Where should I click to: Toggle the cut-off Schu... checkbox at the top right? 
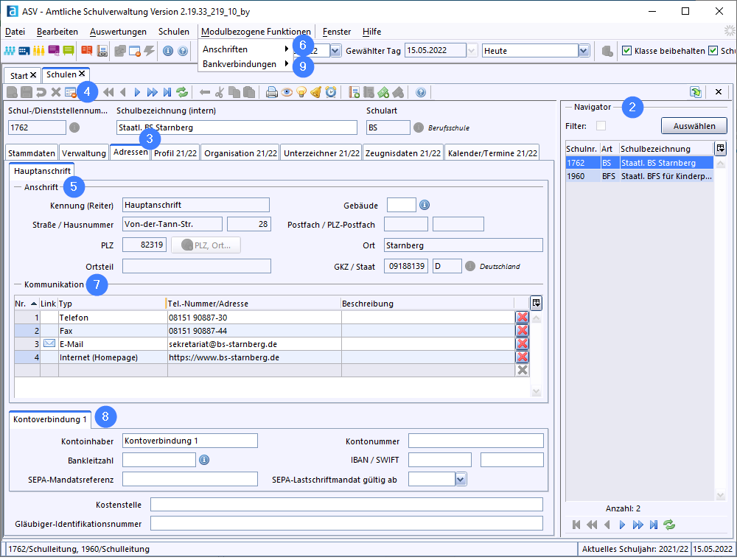click(713, 51)
